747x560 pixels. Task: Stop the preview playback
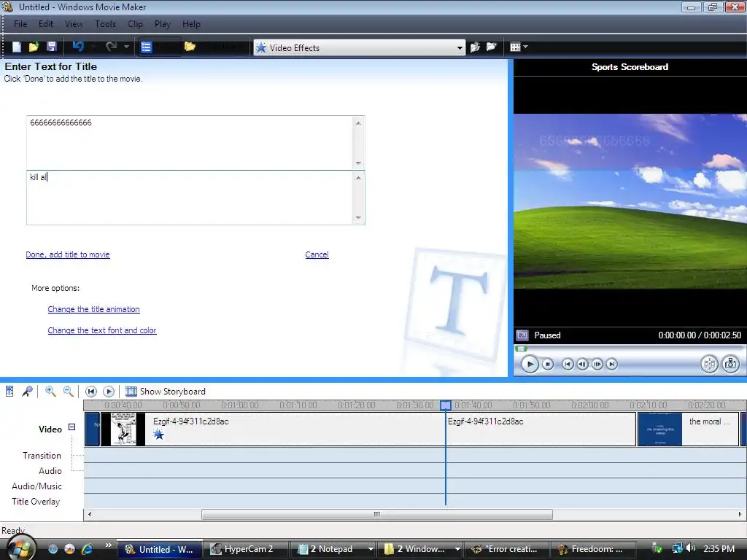pos(548,365)
